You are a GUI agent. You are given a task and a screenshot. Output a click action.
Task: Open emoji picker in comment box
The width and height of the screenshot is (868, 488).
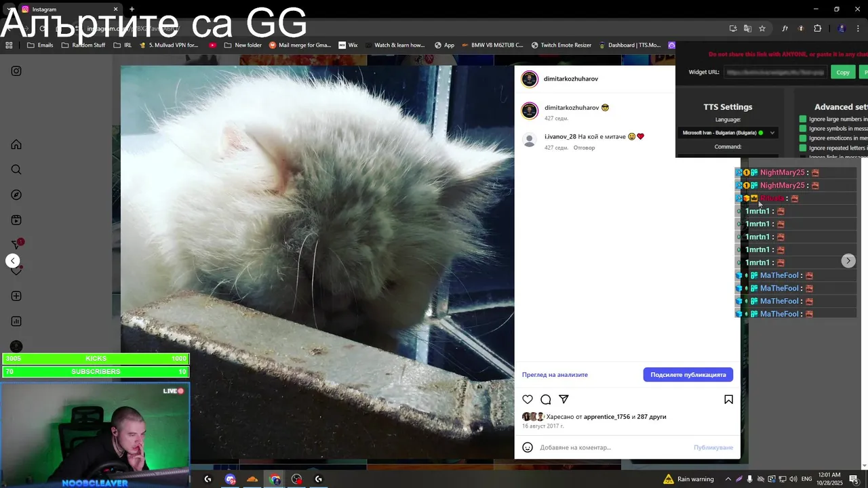pos(528,447)
